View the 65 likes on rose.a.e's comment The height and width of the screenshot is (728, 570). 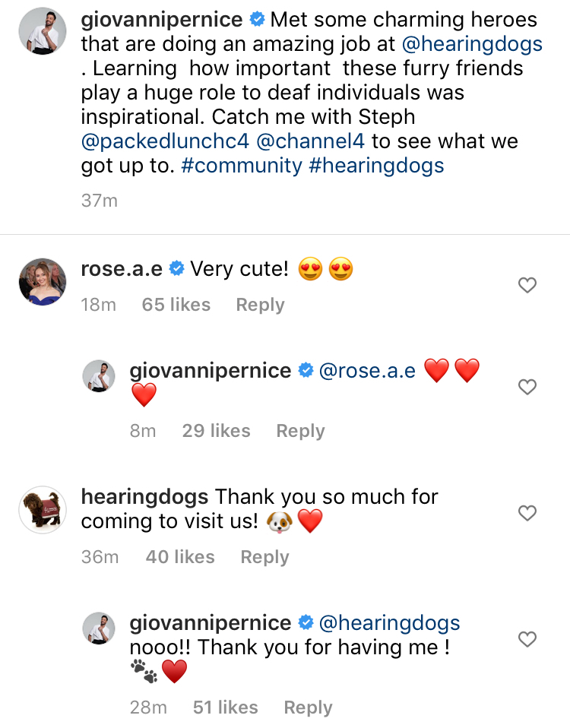pyautogui.click(x=176, y=305)
